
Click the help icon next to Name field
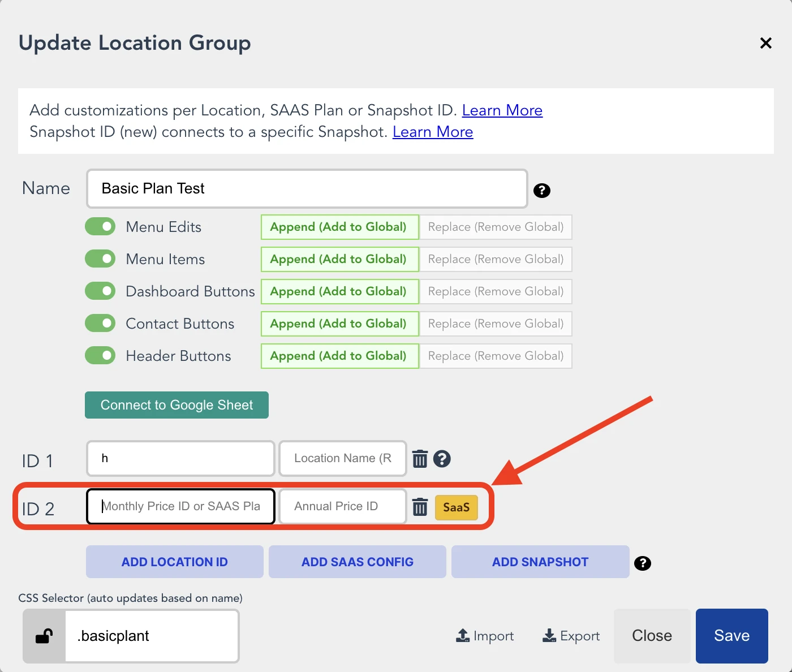541,191
